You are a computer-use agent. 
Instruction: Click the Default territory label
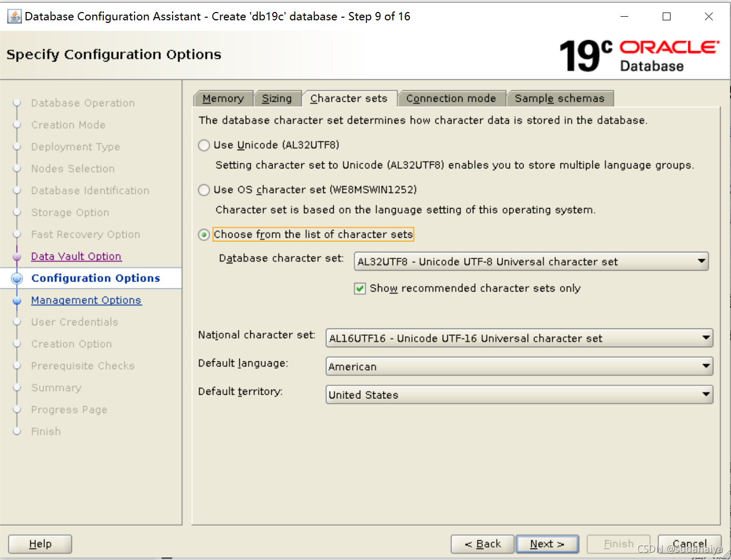pos(240,391)
